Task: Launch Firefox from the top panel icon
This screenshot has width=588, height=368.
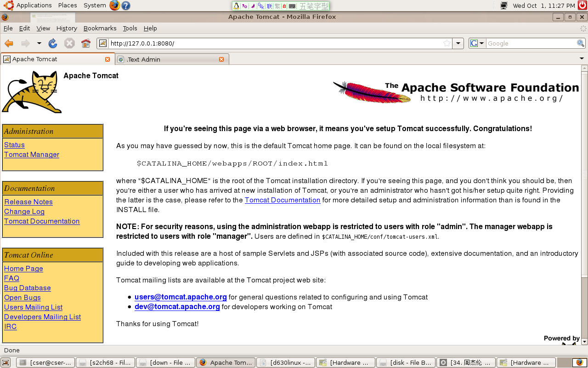Action: 115,6
